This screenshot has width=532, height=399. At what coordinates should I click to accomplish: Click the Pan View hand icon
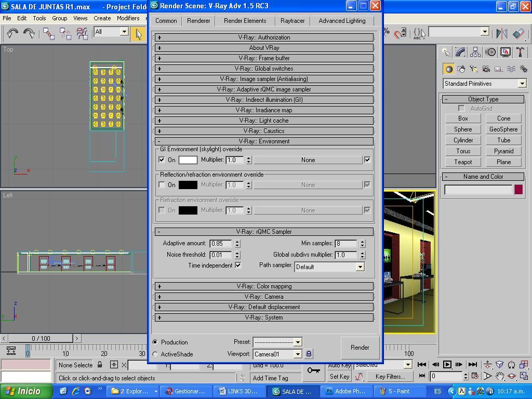499,376
